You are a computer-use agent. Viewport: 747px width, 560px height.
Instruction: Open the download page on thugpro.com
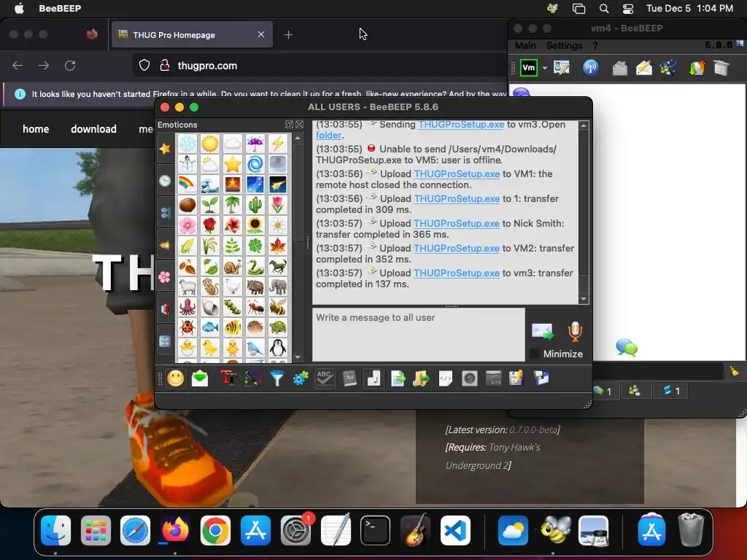click(93, 129)
